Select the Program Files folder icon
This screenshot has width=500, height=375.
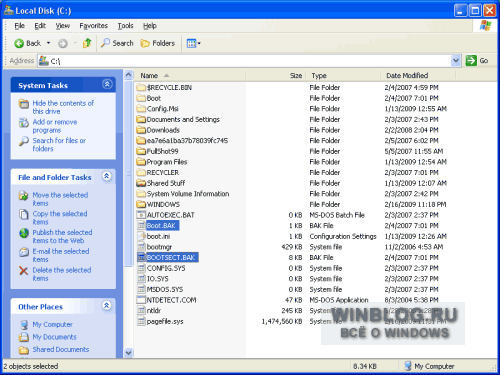pos(141,162)
